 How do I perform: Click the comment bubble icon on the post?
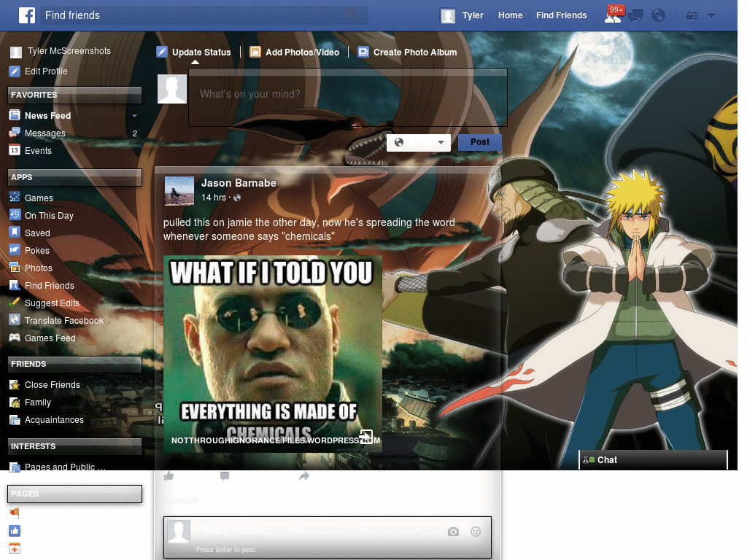pyautogui.click(x=224, y=475)
